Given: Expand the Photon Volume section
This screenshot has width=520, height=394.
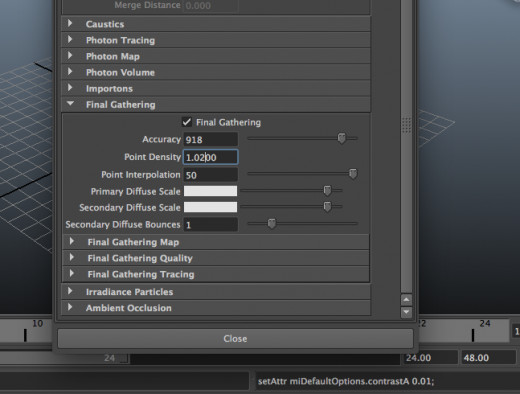Looking at the screenshot, I should tap(216, 72).
